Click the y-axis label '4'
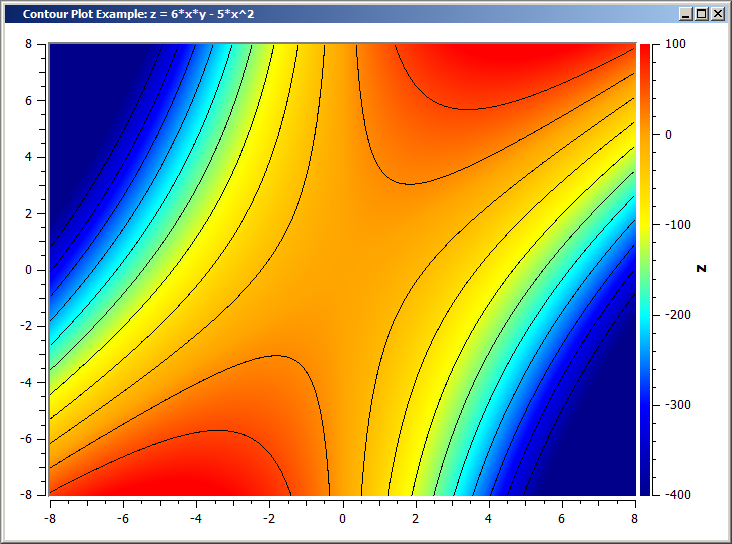This screenshot has height=544, width=732. (28, 157)
